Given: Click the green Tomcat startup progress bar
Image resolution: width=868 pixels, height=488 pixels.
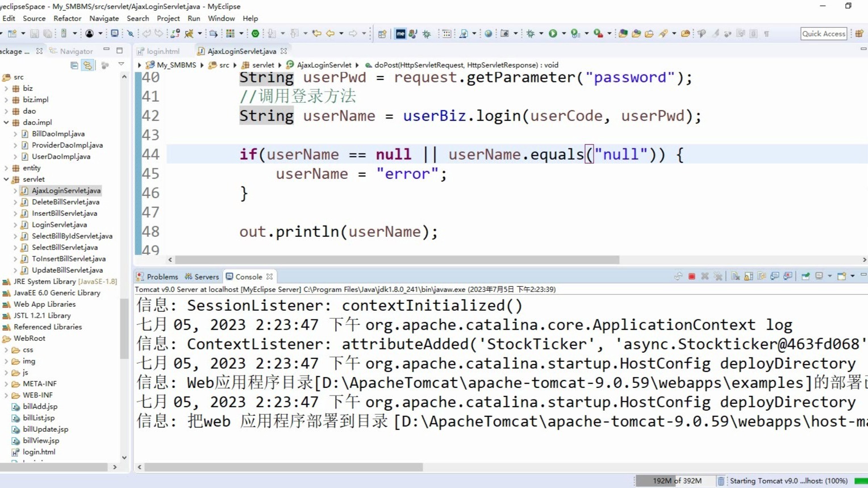Looking at the screenshot, I should 861,481.
